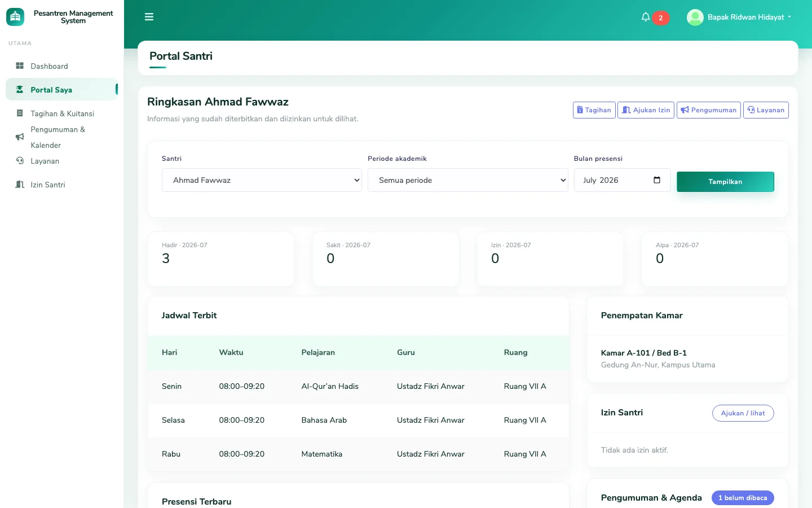Open the Periode akademik Semua periode dropdown
This screenshot has height=508, width=812.
pyautogui.click(x=467, y=180)
